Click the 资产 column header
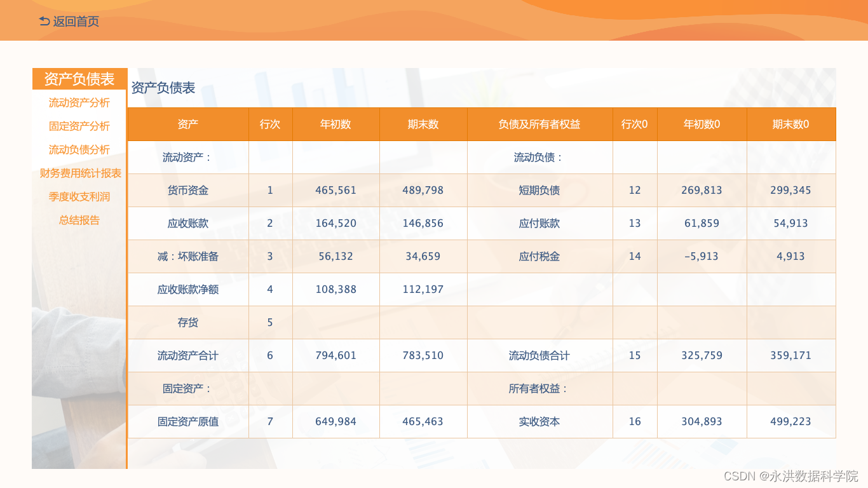 click(188, 124)
